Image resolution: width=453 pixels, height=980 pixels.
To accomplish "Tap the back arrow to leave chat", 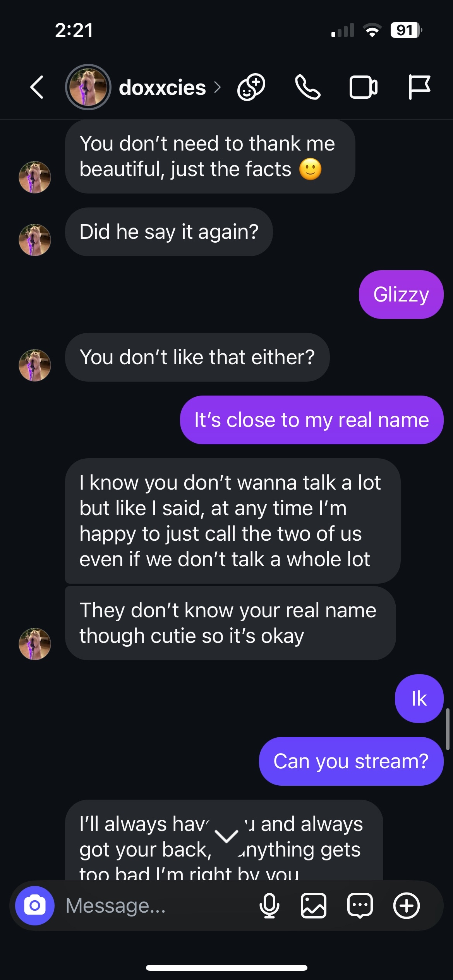I will [x=37, y=87].
